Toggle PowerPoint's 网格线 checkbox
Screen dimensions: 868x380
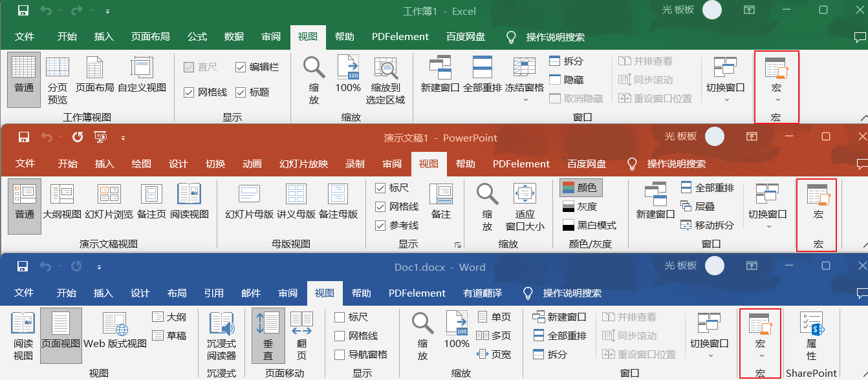pos(380,207)
